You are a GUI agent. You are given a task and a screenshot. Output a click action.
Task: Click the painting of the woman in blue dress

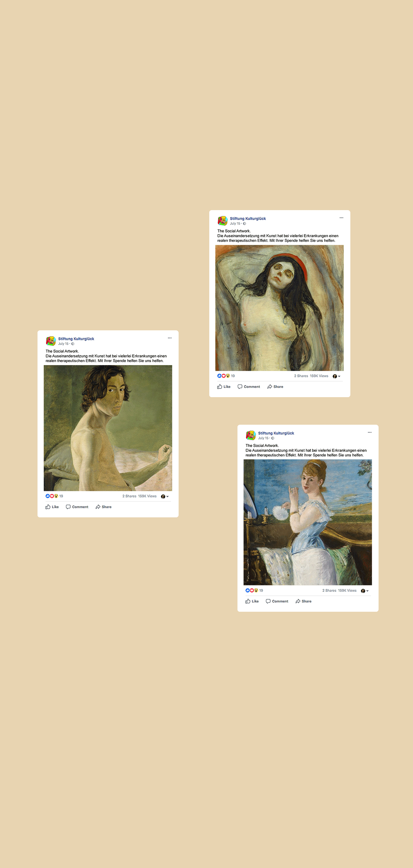pos(308,522)
